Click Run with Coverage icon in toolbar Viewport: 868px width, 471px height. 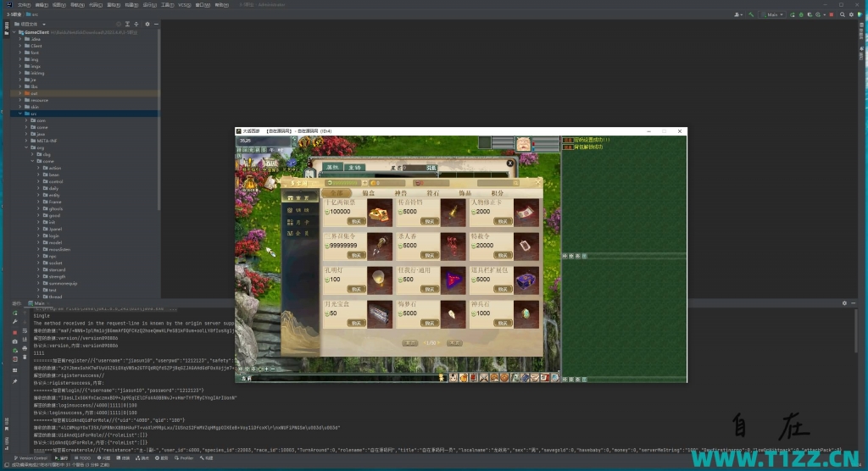point(810,14)
